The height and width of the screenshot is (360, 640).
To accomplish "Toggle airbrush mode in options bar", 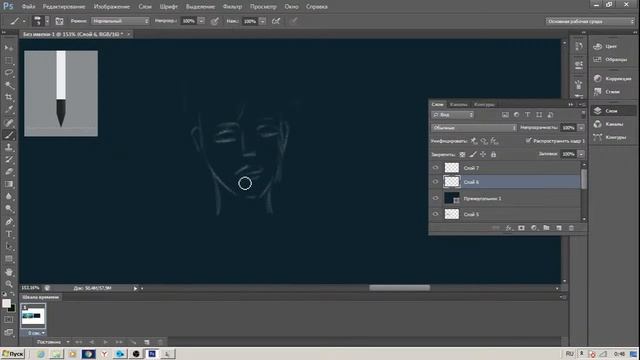I will tap(276, 21).
